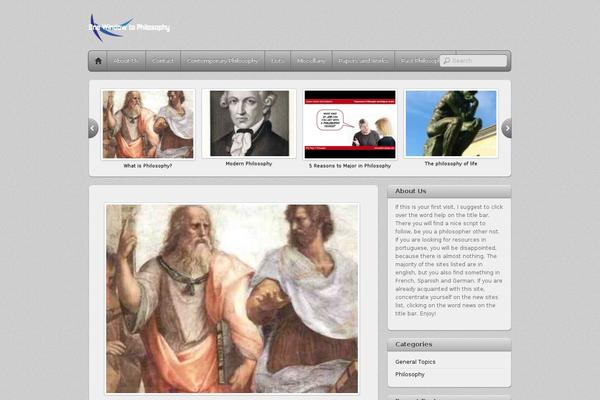Open the large Plato and Aristotle featured image
The height and width of the screenshot is (400, 600).
pos(232,299)
